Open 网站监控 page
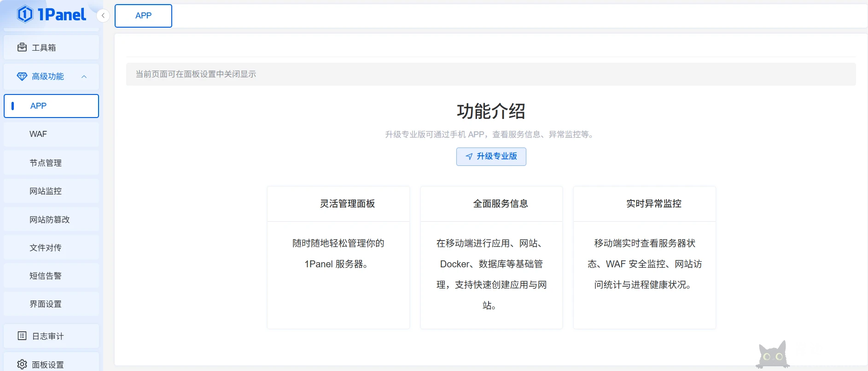Screen dimensions: 868x371 51,191
